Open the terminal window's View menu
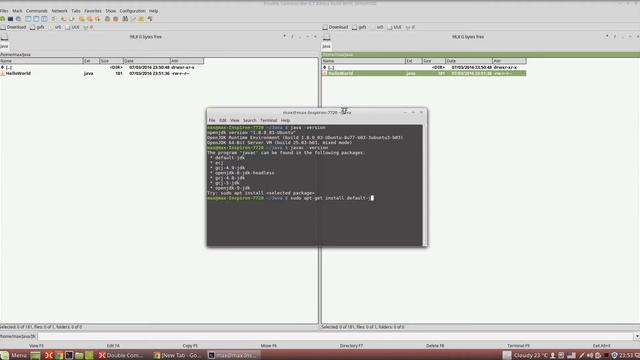 pos(235,120)
